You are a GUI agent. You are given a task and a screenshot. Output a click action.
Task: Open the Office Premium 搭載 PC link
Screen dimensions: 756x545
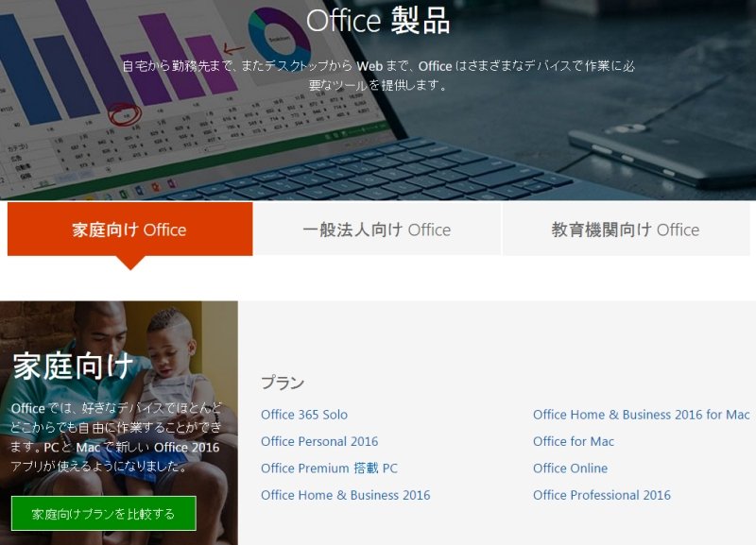click(x=329, y=468)
